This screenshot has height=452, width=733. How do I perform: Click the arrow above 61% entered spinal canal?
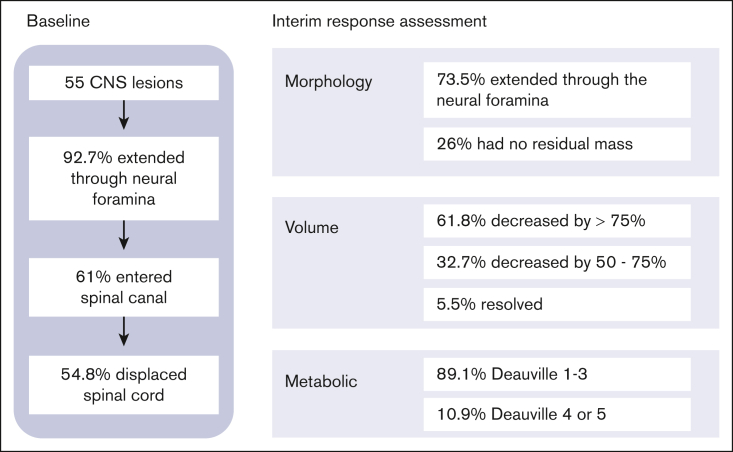click(x=123, y=235)
